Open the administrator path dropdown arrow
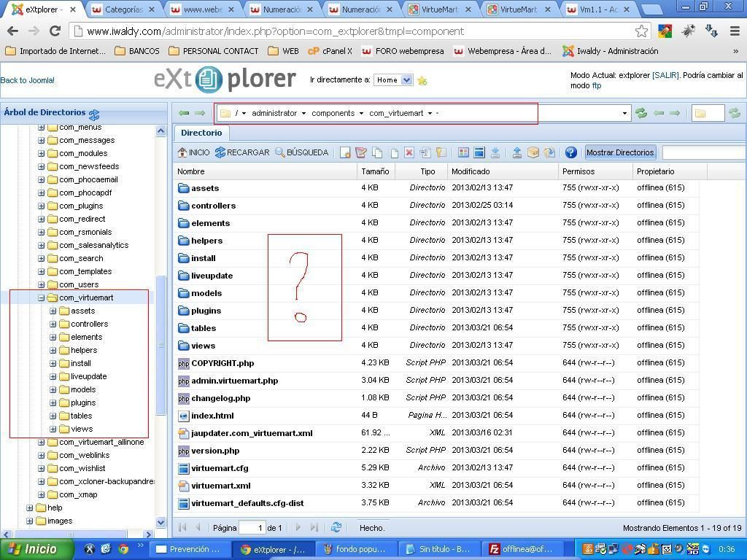This screenshot has width=747, height=560. coord(303,113)
